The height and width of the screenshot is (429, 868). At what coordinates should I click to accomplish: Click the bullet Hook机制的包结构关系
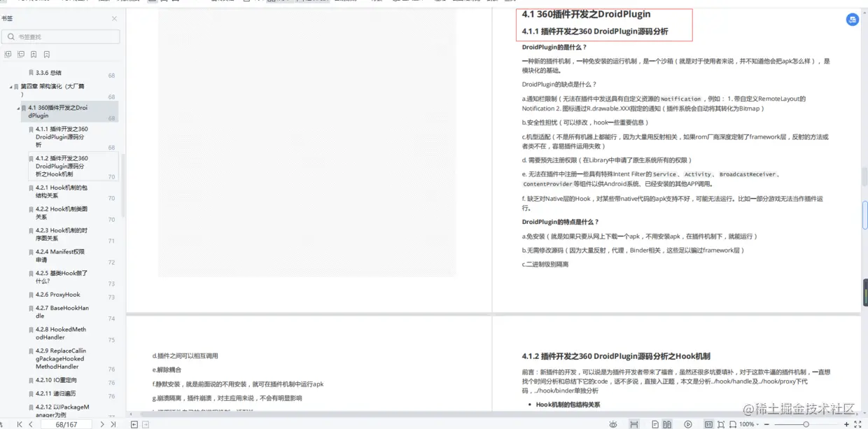click(x=568, y=405)
